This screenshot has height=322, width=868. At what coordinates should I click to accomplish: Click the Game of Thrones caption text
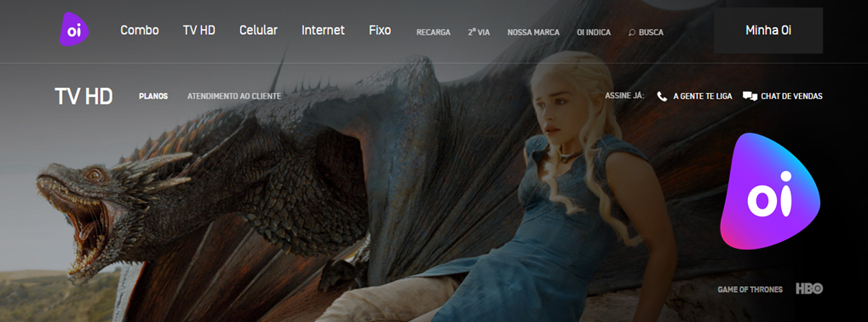click(x=750, y=290)
